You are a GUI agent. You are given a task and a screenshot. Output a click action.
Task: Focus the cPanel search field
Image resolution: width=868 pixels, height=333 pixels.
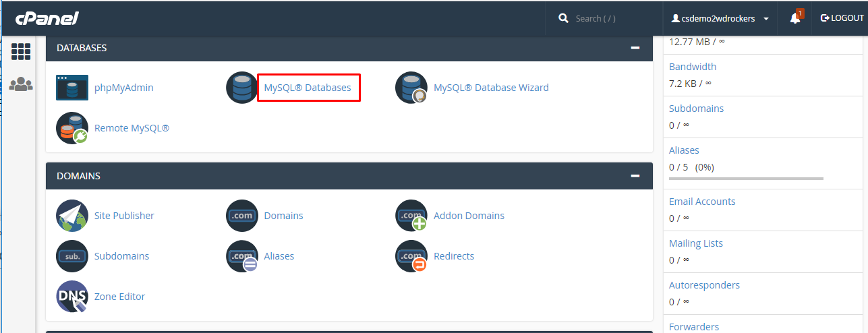pos(607,19)
